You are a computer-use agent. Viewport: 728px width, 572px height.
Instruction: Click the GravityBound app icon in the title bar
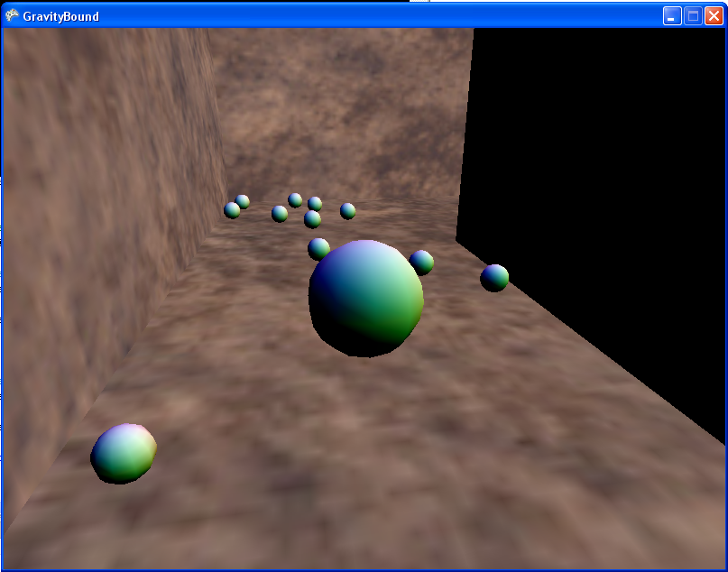point(12,15)
